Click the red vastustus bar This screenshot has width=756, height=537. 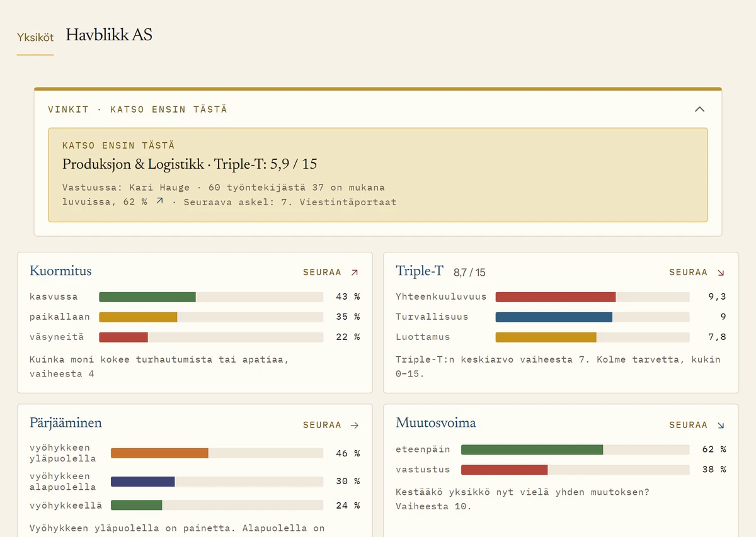[x=504, y=470]
